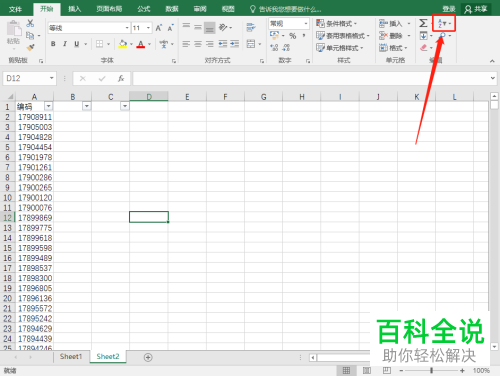Image resolution: width=500 pixels, height=376 pixels.
Task: Click the text orientation icon
Action: click(223, 27)
